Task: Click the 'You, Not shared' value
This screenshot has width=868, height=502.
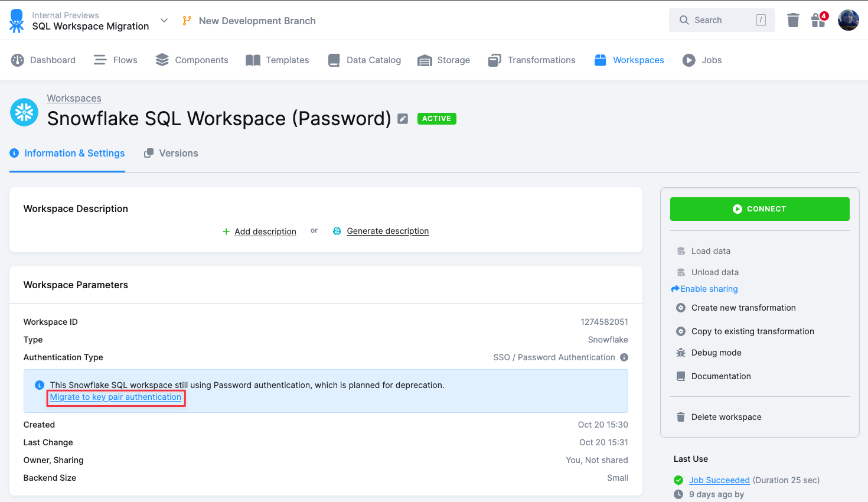Action: (x=597, y=460)
